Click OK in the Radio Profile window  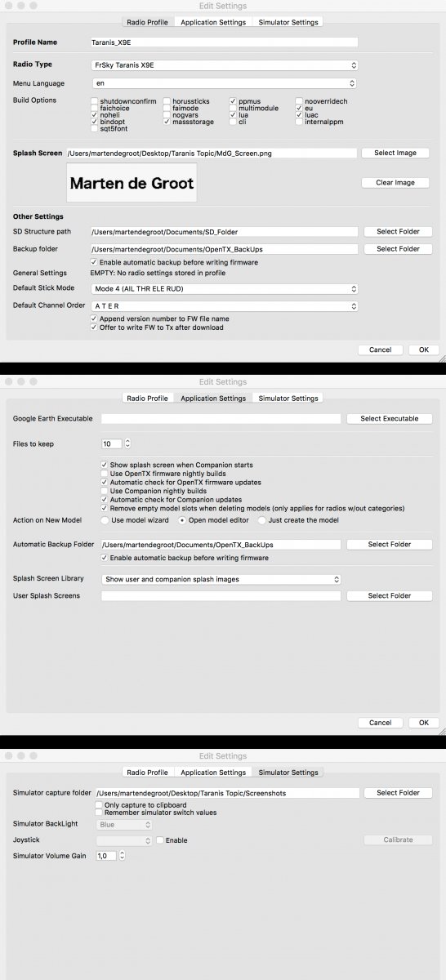[423, 350]
